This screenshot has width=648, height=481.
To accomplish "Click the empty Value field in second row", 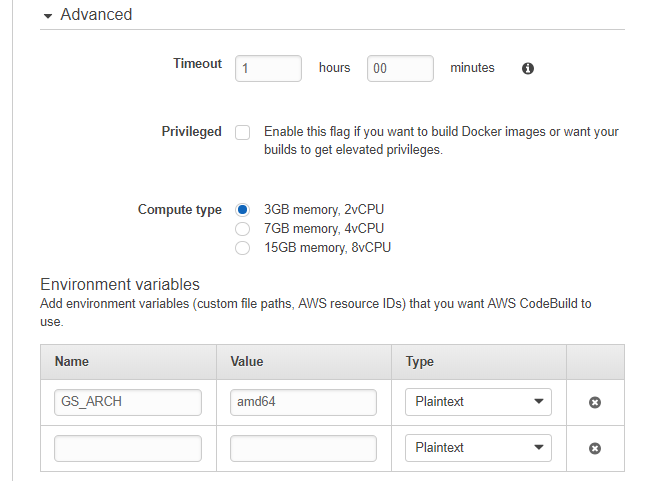I will click(x=303, y=448).
